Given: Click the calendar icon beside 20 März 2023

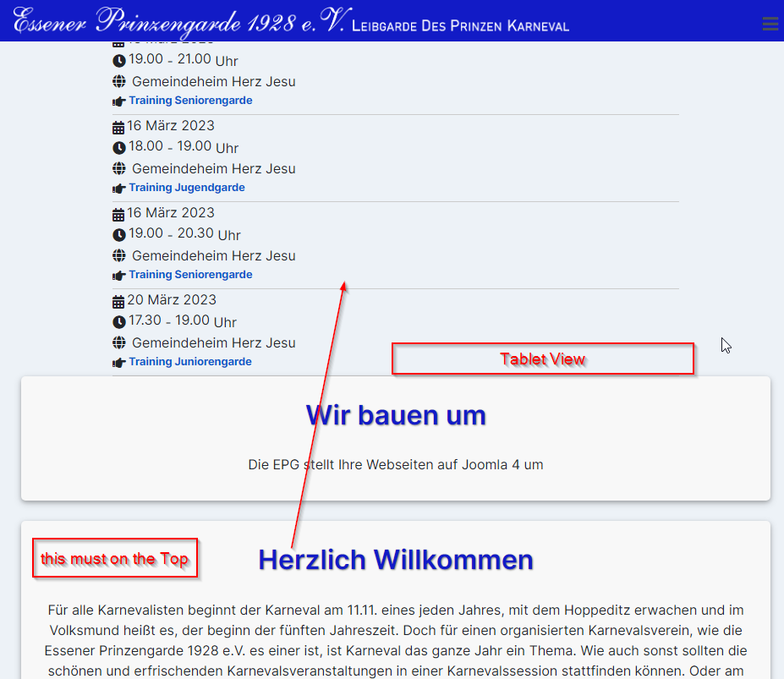Looking at the screenshot, I should (x=118, y=301).
